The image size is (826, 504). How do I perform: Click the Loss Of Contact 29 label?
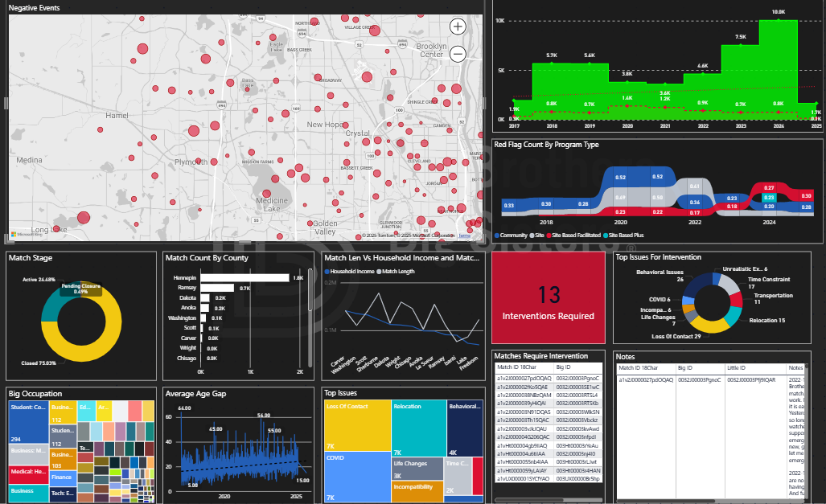tap(676, 337)
